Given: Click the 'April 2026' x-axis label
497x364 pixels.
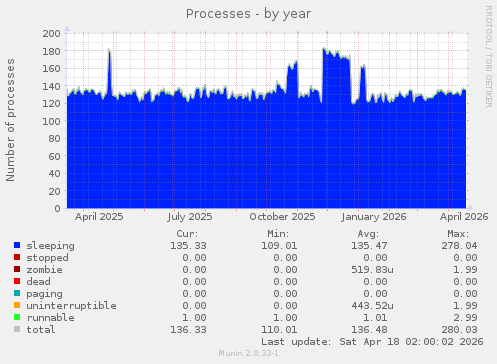Looking at the screenshot, I should coord(464,217).
